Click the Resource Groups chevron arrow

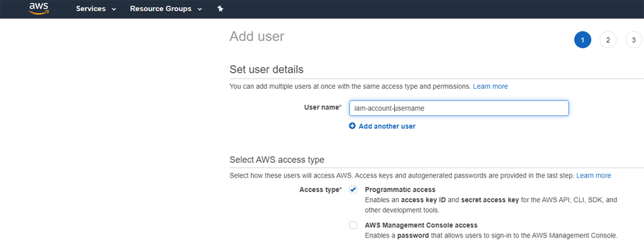200,9
